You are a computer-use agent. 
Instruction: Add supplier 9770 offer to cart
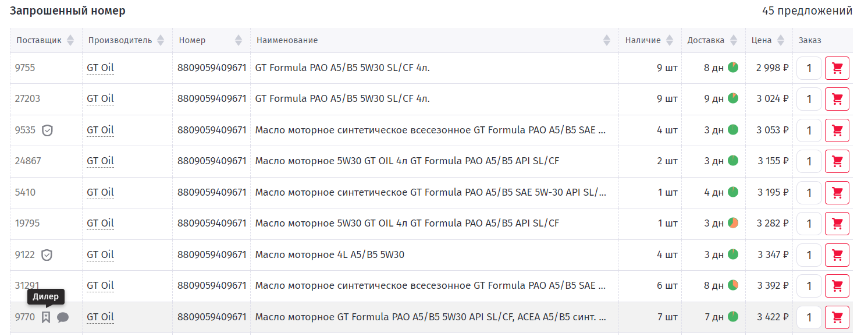[x=837, y=317]
